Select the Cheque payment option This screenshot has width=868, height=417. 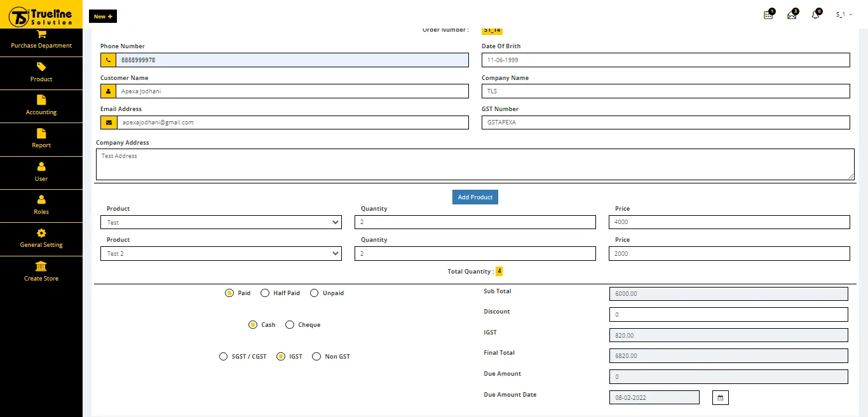point(290,324)
